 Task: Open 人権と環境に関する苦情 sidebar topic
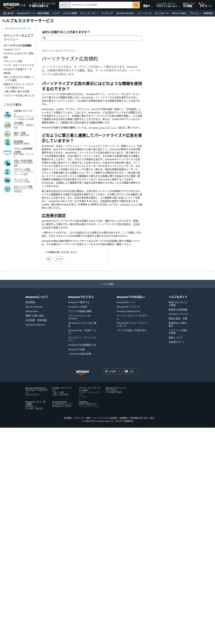(x=16, y=91)
